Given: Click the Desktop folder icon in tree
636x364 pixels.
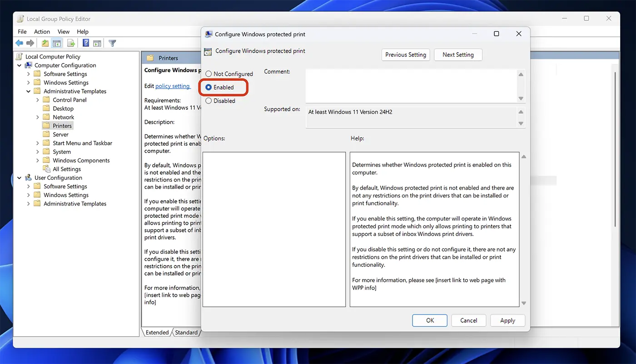Looking at the screenshot, I should (46, 108).
